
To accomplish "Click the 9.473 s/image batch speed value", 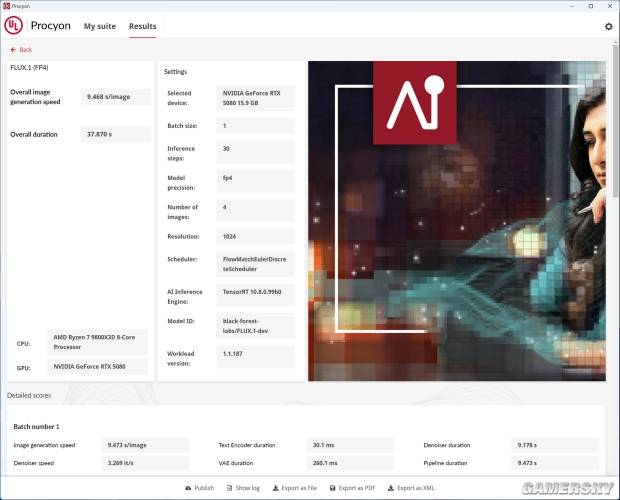I will [x=146, y=445].
